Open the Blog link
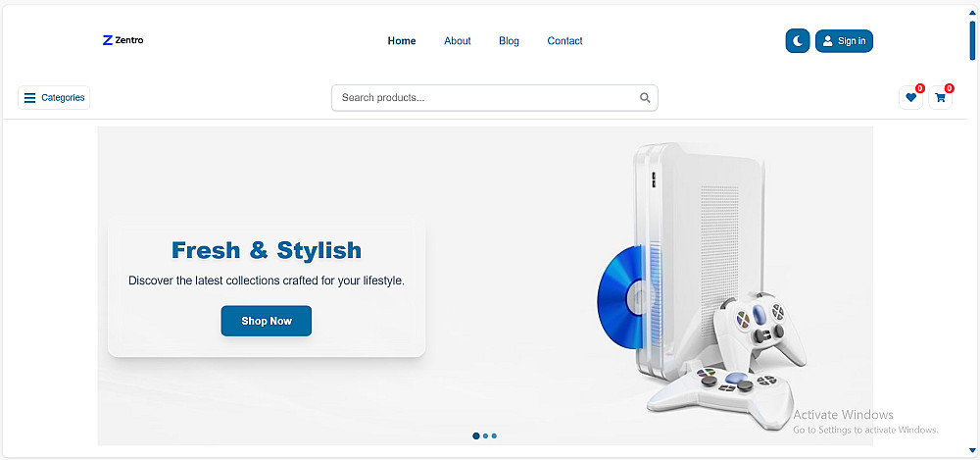The height and width of the screenshot is (460, 980). tap(509, 40)
